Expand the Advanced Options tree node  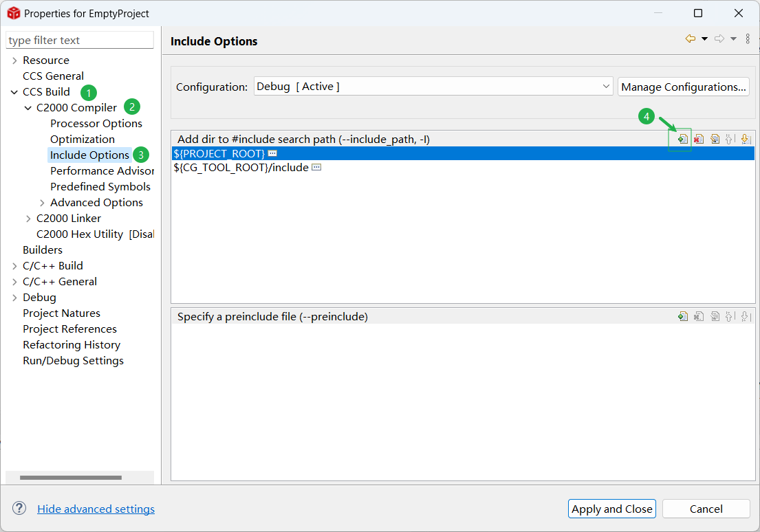pos(42,203)
